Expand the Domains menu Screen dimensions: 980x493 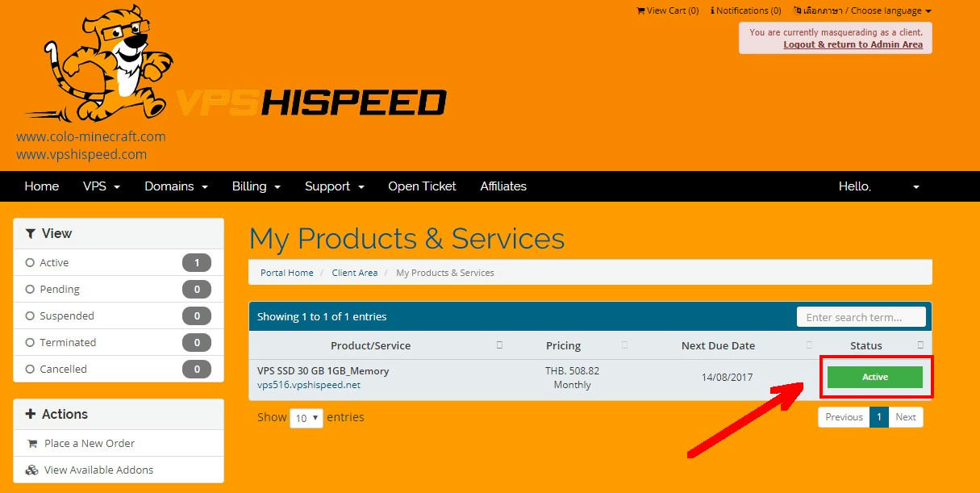(176, 186)
